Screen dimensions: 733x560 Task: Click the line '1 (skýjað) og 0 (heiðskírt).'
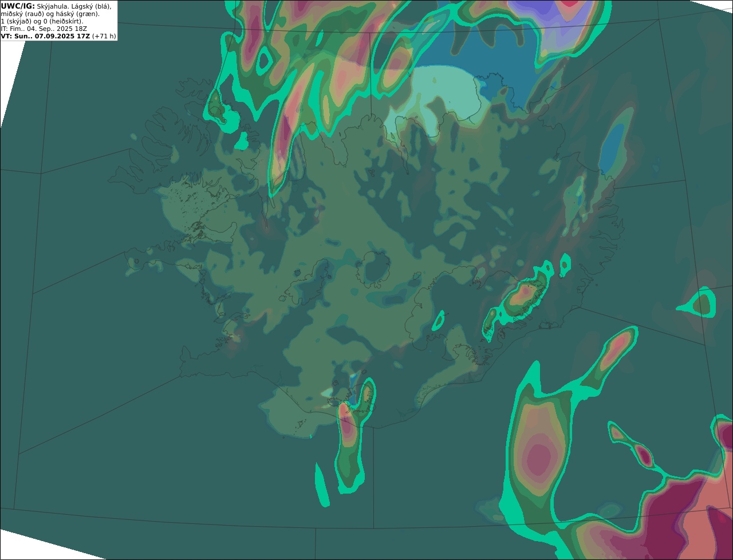(42, 21)
